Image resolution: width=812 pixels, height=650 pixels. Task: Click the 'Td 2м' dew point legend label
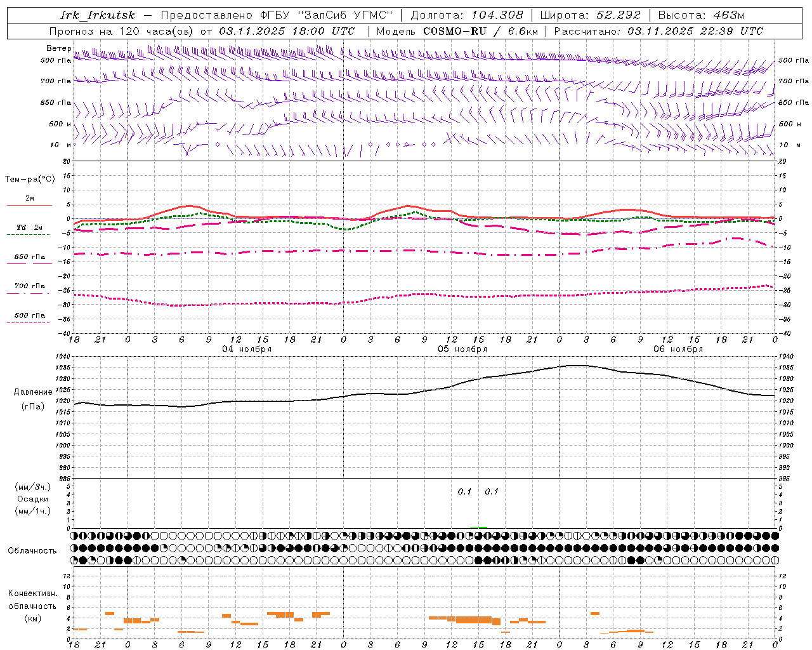coord(29,227)
